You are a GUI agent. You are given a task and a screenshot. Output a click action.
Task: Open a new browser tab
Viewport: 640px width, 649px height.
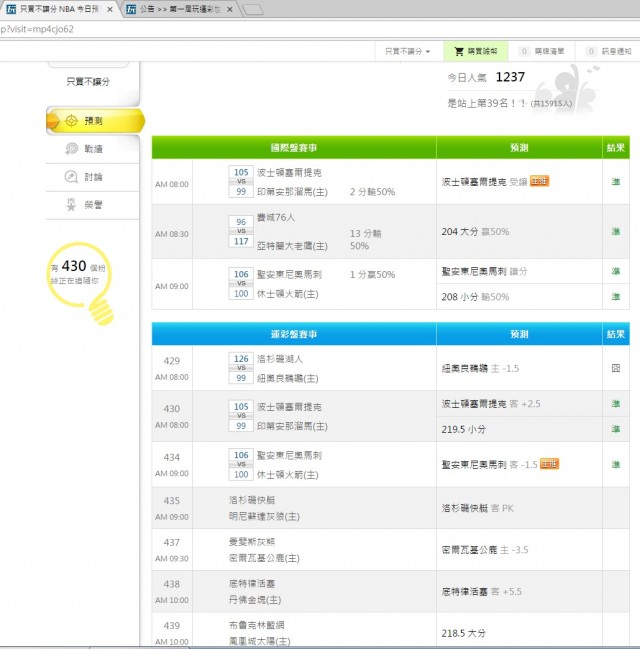point(254,10)
